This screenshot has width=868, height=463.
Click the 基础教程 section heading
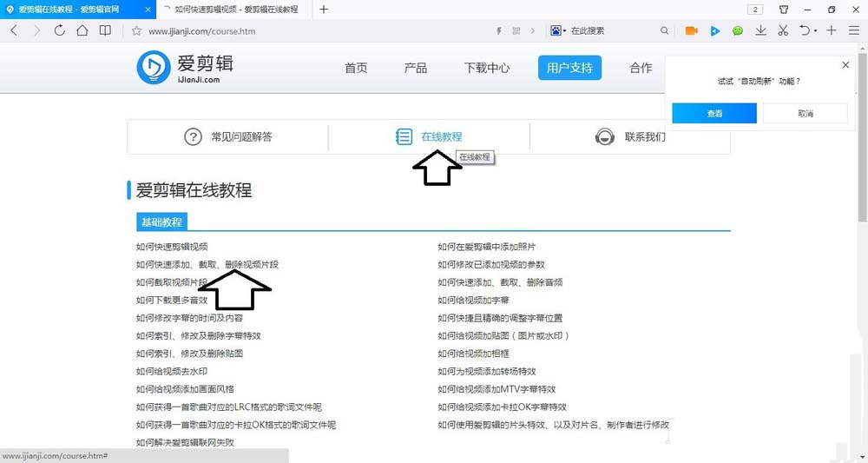[x=161, y=222]
